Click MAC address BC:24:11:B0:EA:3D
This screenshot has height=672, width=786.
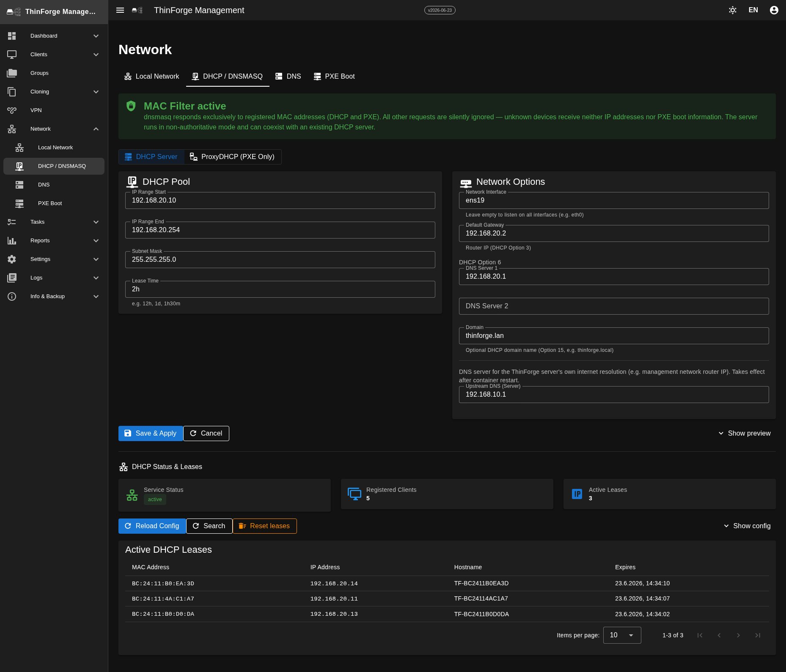(163, 584)
